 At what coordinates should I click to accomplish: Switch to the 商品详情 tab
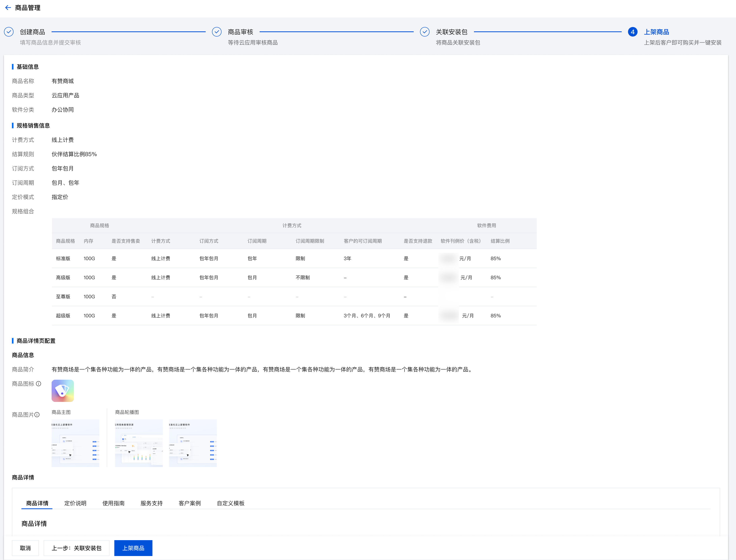coord(37,503)
